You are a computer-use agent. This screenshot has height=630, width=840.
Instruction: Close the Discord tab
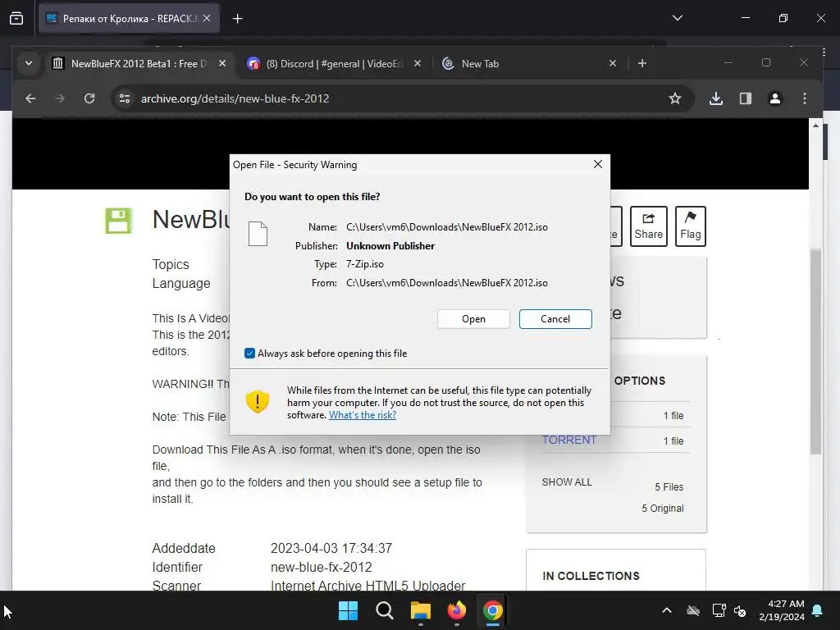click(x=418, y=64)
